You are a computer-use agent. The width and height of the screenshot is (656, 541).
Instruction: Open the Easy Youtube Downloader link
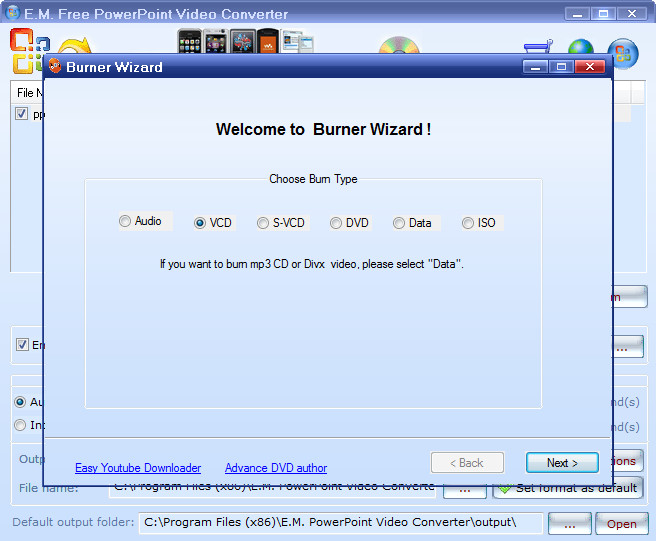(138, 468)
